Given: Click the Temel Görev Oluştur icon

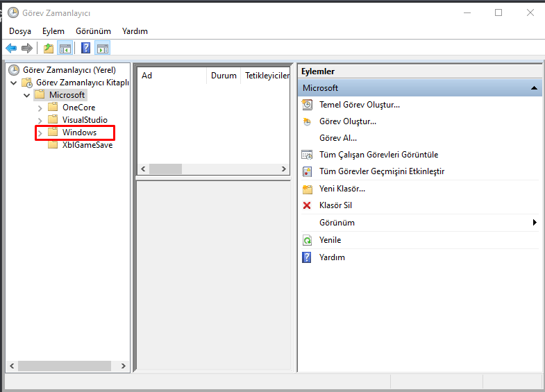Looking at the screenshot, I should point(307,105).
